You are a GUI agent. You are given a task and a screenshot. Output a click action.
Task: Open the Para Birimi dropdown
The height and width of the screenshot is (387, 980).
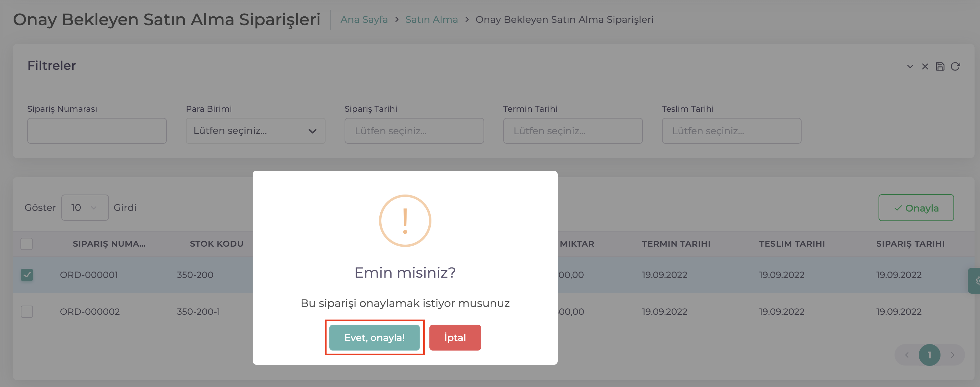tap(255, 131)
